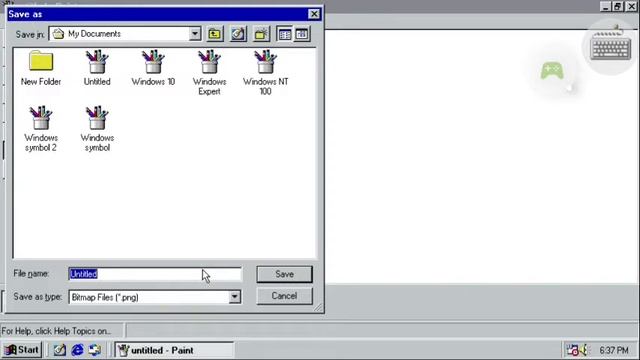Switch to Details view

coord(302,34)
